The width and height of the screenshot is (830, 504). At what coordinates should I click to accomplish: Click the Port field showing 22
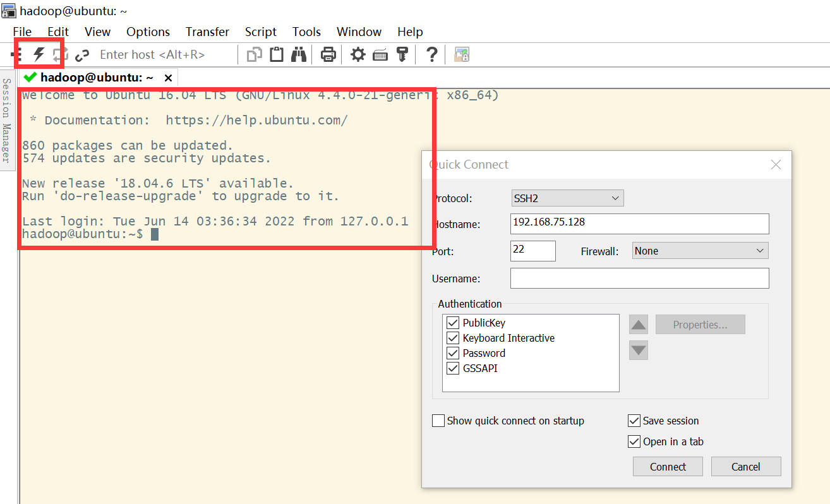tap(532, 251)
